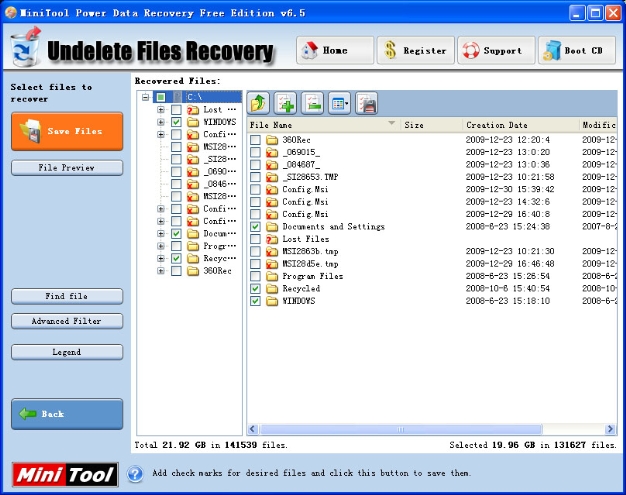Expand the Recyc node in tree
The width and height of the screenshot is (626, 495).
pyautogui.click(x=161, y=258)
